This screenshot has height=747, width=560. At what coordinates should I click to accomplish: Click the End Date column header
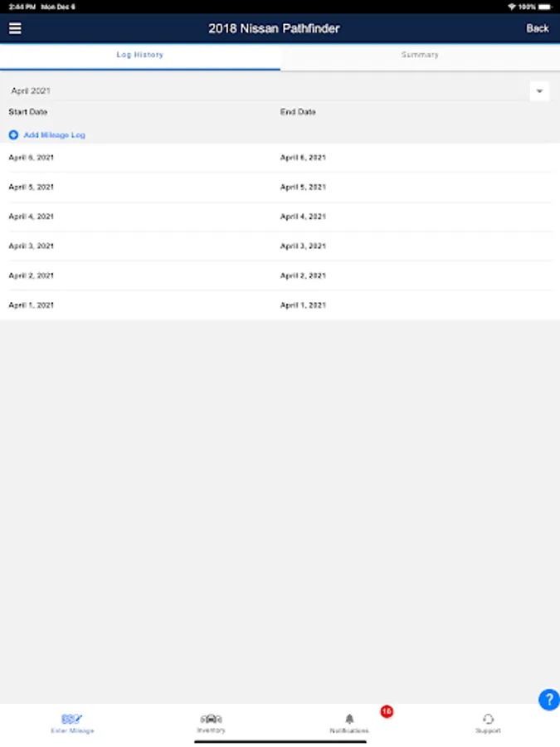[x=298, y=112]
